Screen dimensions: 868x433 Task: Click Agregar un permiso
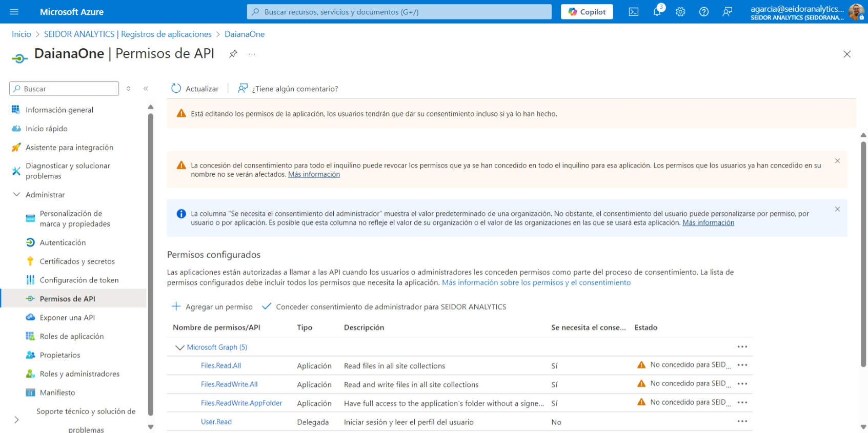click(212, 306)
